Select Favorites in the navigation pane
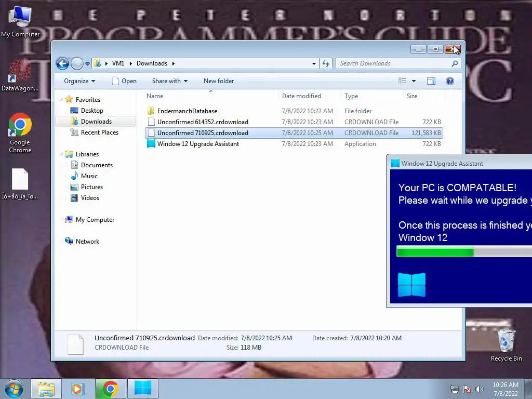This screenshot has height=399, width=532. tap(88, 99)
